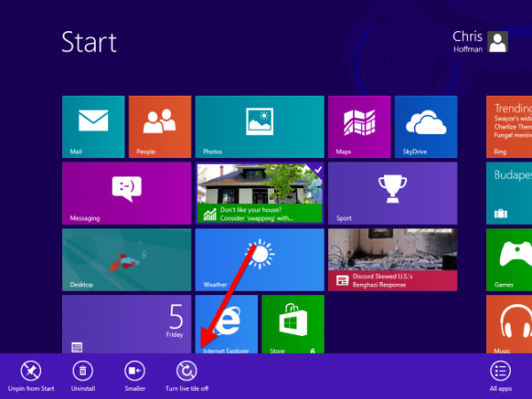Show All apps
The image size is (532, 399).
500,376
